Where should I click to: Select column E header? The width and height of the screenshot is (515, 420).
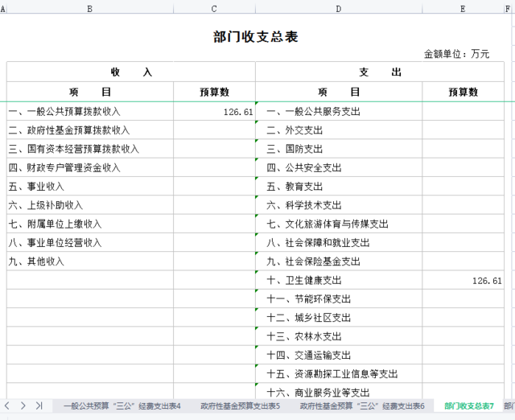(463, 8)
